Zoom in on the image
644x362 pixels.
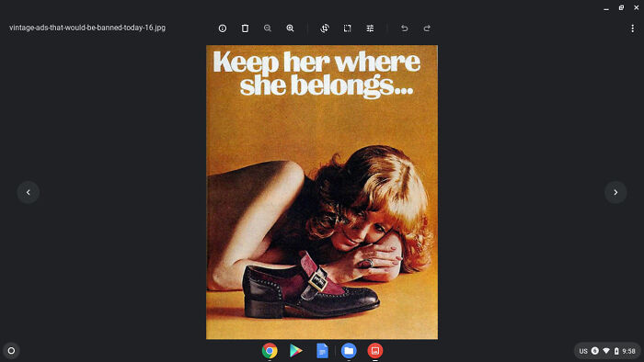pos(290,28)
